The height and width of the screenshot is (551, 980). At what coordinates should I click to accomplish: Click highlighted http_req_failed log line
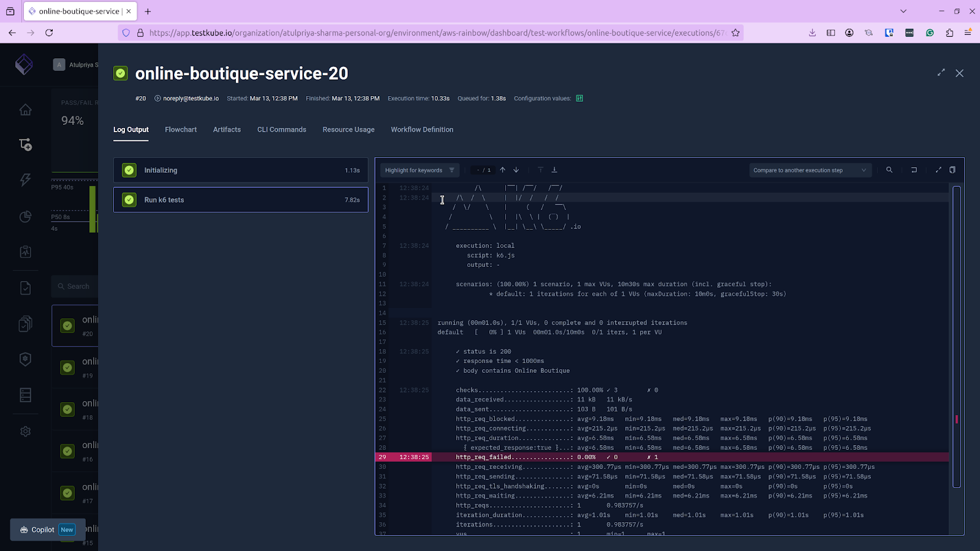[661, 457]
